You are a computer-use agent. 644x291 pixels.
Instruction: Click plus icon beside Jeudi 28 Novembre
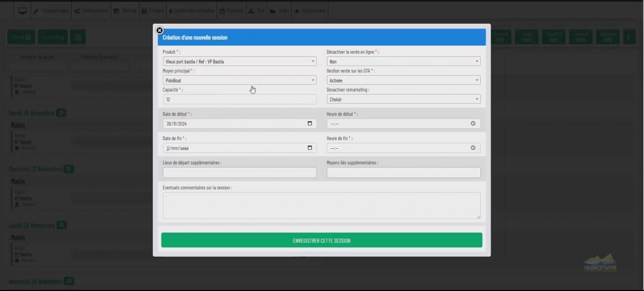point(62,225)
